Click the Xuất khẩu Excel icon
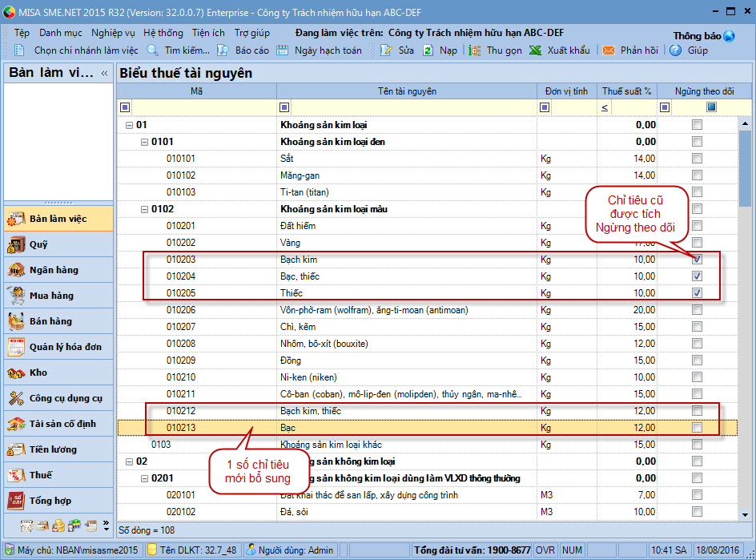This screenshot has width=756, height=560. [x=535, y=50]
